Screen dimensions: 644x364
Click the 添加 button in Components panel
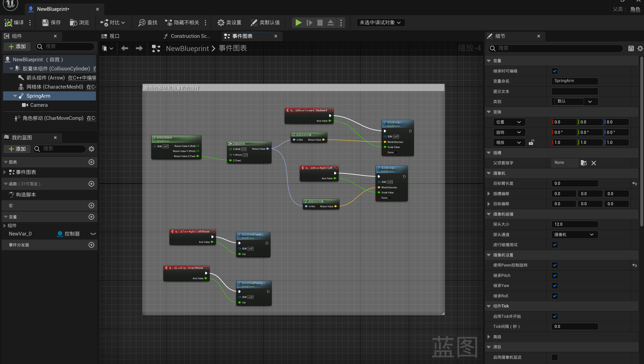point(17,46)
